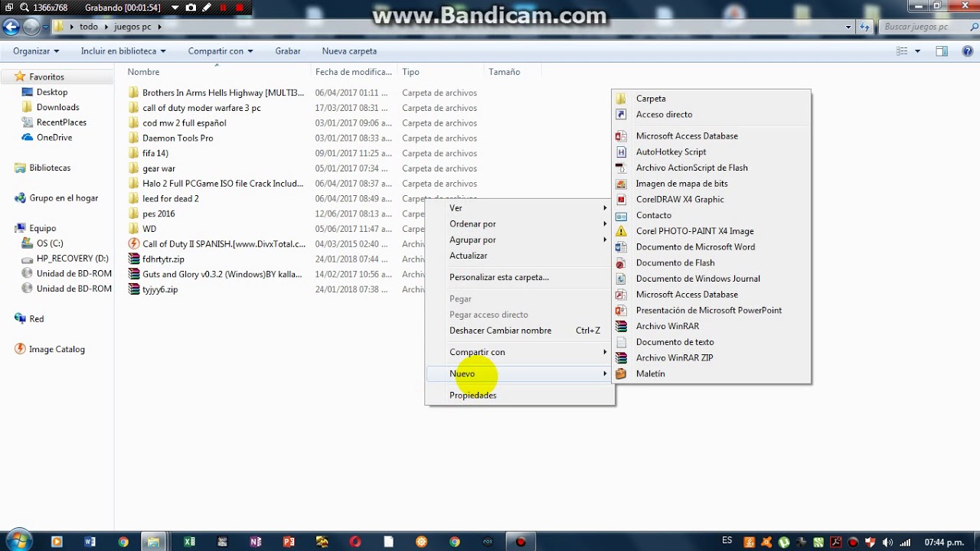Create new 'CorelDRAW X4 Graphic'
Screen dimensions: 980x551
[711, 199]
